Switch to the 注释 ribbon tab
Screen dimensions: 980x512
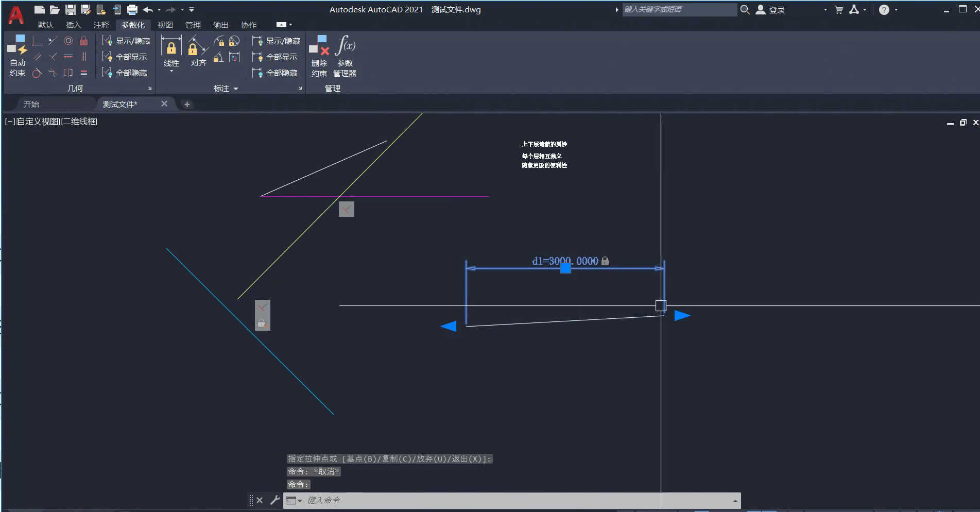click(x=101, y=25)
